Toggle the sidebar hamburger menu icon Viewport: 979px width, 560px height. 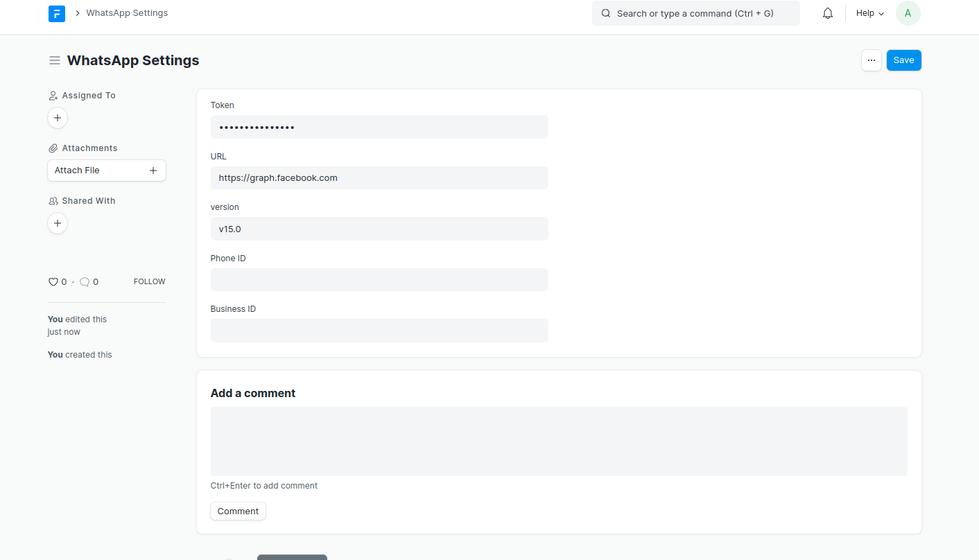55,60
